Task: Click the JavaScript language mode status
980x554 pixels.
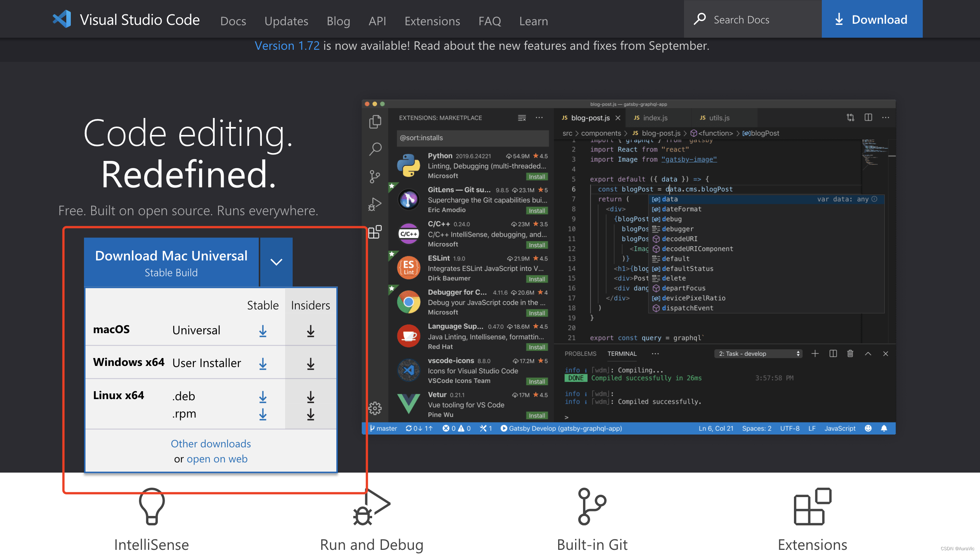Action: (840, 429)
